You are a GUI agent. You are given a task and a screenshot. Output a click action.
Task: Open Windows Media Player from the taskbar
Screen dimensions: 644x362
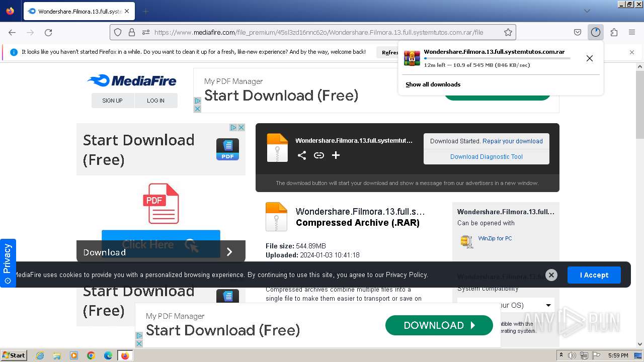pyautogui.click(x=74, y=355)
